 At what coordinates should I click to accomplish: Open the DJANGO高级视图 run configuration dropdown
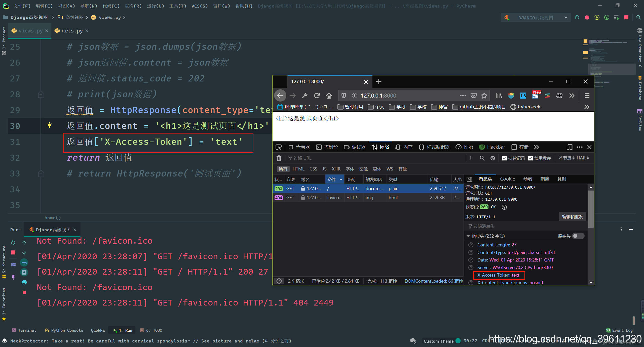click(536, 18)
